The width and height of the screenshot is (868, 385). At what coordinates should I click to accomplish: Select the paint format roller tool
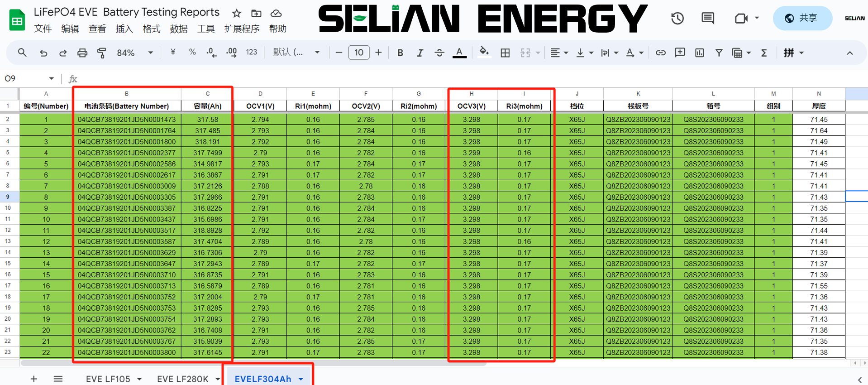pos(102,53)
